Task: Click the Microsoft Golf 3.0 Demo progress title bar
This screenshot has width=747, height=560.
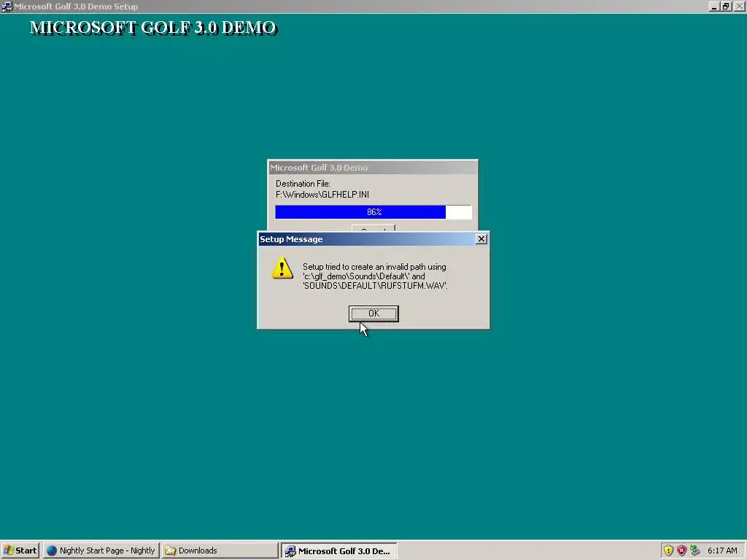Action: [x=373, y=168]
